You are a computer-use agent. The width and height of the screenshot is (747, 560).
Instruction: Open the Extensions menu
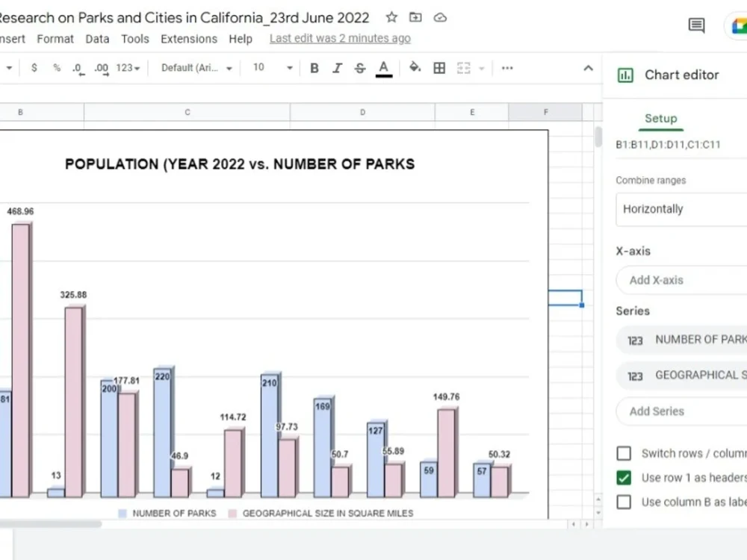click(x=189, y=39)
